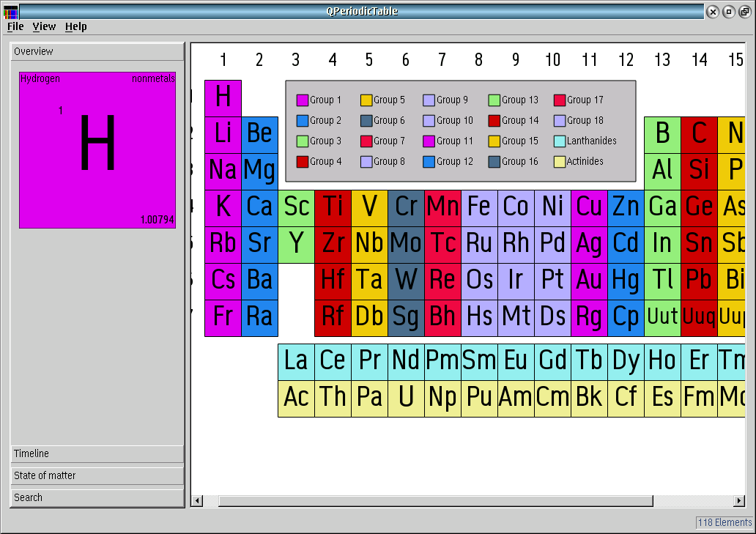Screen dimensions: 756x534
Task: Select the Fe element tile
Action: pos(479,207)
